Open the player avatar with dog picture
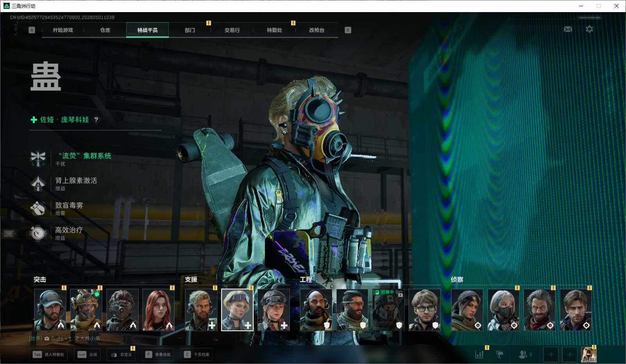626x364 pixels. click(x=589, y=355)
